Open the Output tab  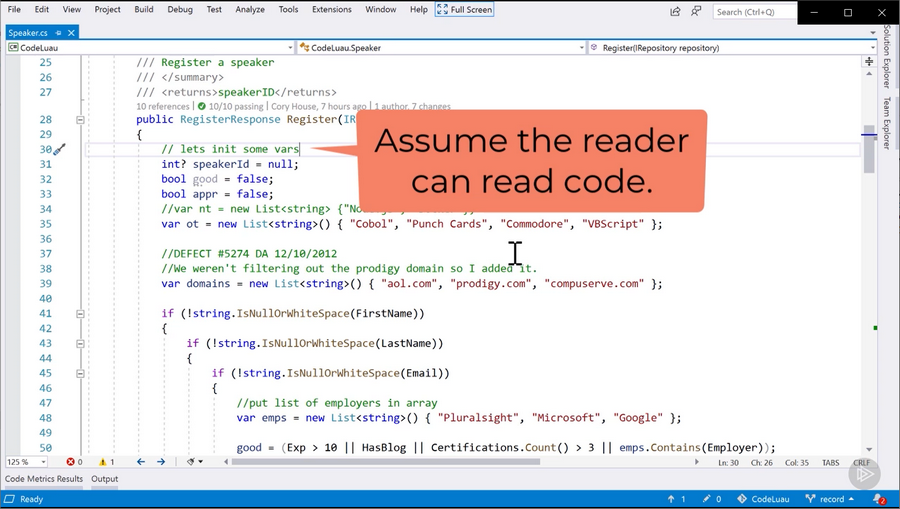[104, 479]
